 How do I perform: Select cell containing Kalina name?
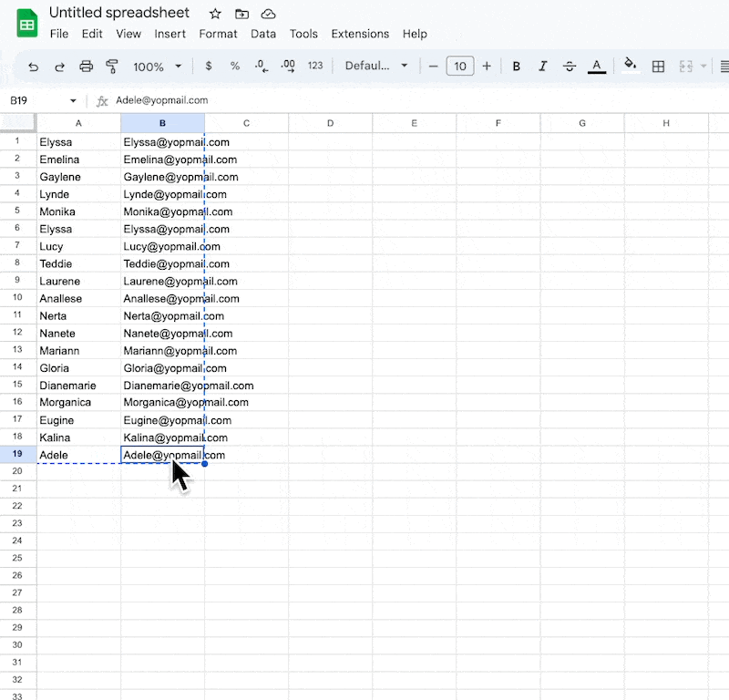[78, 437]
